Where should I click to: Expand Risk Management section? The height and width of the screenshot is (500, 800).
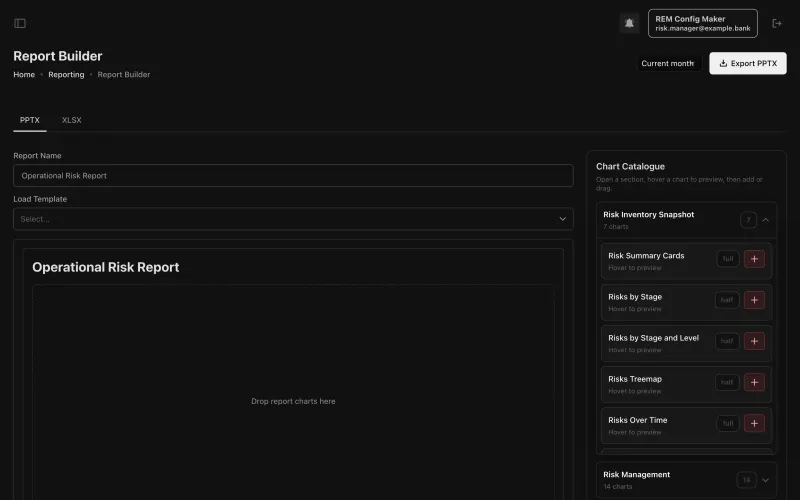click(x=765, y=480)
